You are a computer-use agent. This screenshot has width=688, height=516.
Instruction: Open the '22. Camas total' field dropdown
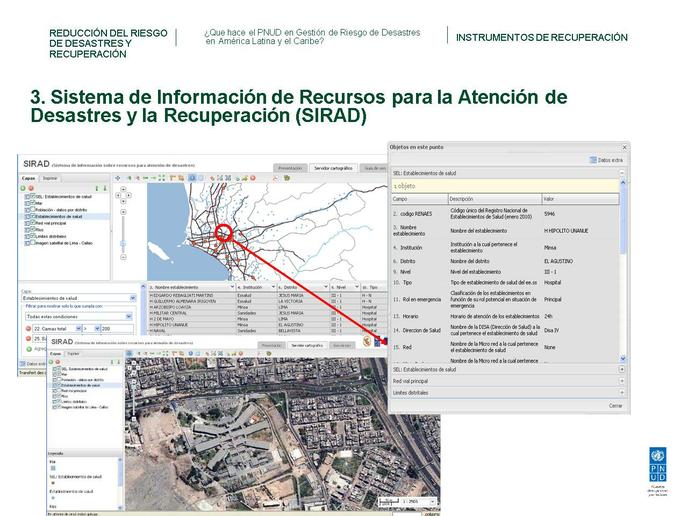point(79,328)
